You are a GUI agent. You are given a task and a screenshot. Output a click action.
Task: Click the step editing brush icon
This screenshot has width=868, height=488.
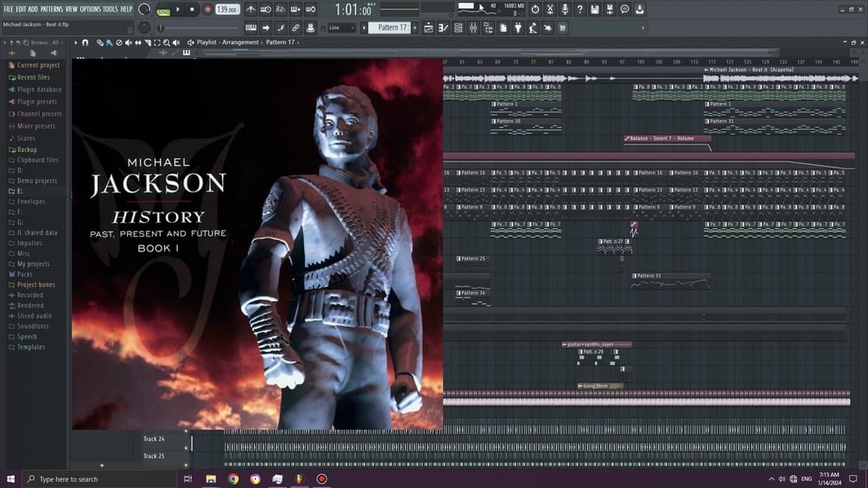coord(281,28)
